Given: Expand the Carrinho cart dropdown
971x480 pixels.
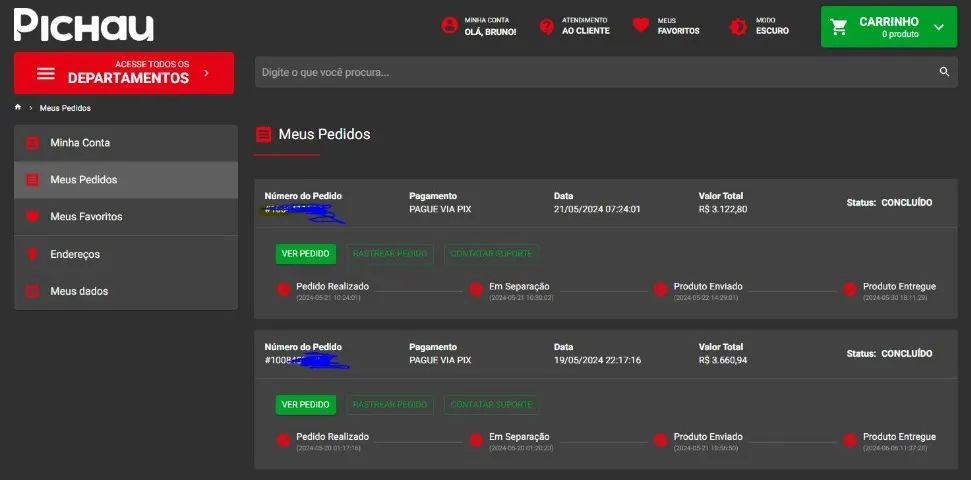Looking at the screenshot, I should click(938, 27).
